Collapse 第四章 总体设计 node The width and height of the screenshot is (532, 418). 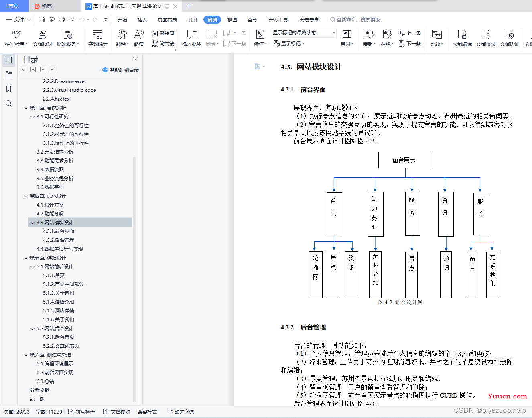tap(26, 196)
